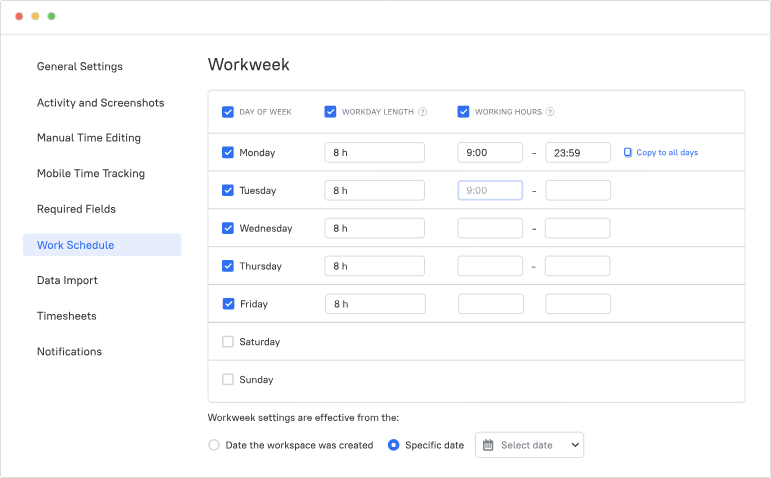Open the Notifications settings section
Viewport: 771px width, 478px height.
69,352
